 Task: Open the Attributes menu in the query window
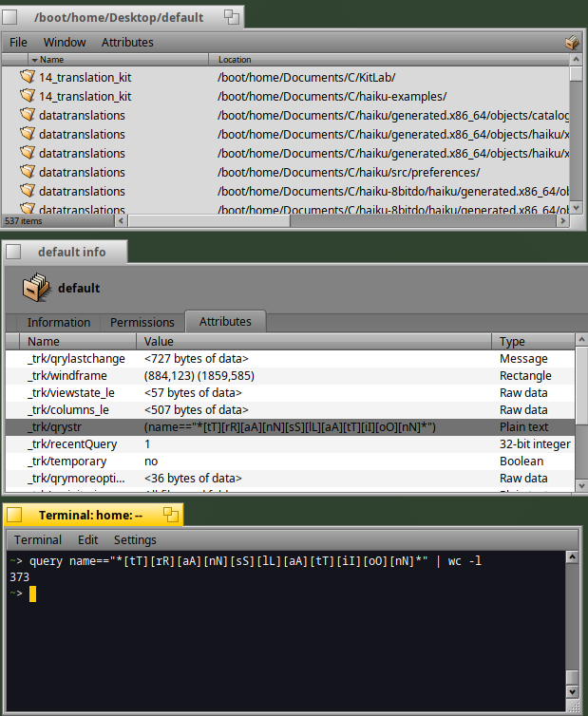click(127, 42)
